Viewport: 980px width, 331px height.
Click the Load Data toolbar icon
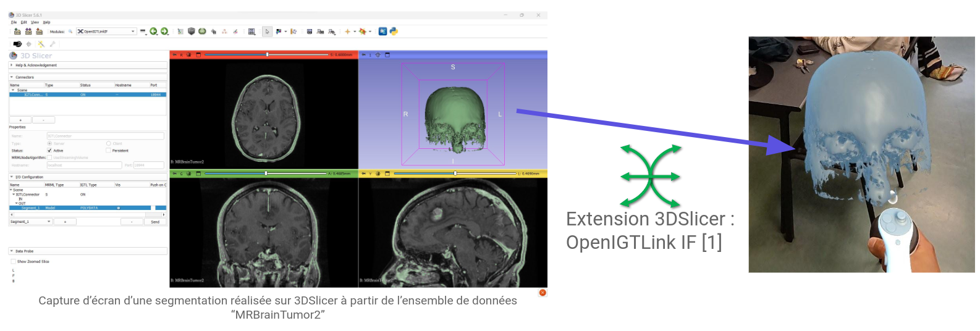17,31
